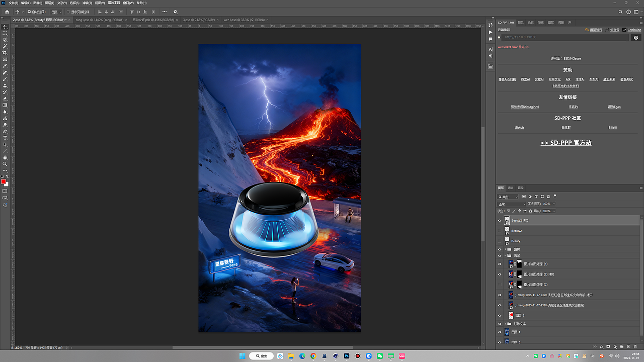Expand the 路牌 layer group

tap(505, 249)
